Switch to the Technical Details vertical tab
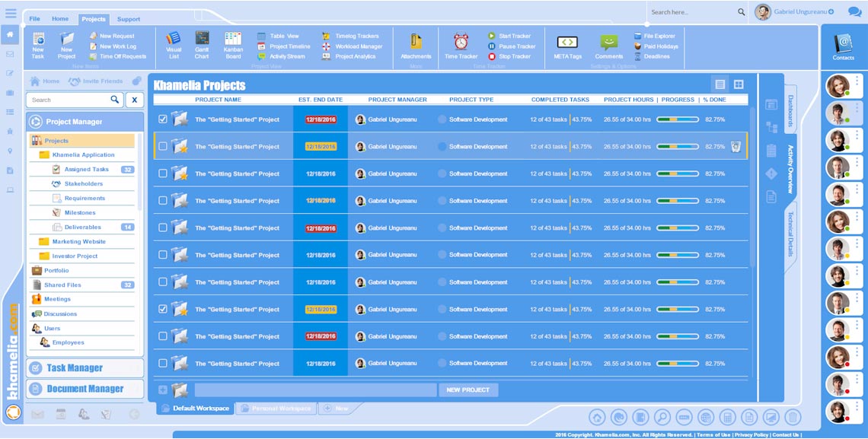The height and width of the screenshot is (439, 868). coord(790,234)
